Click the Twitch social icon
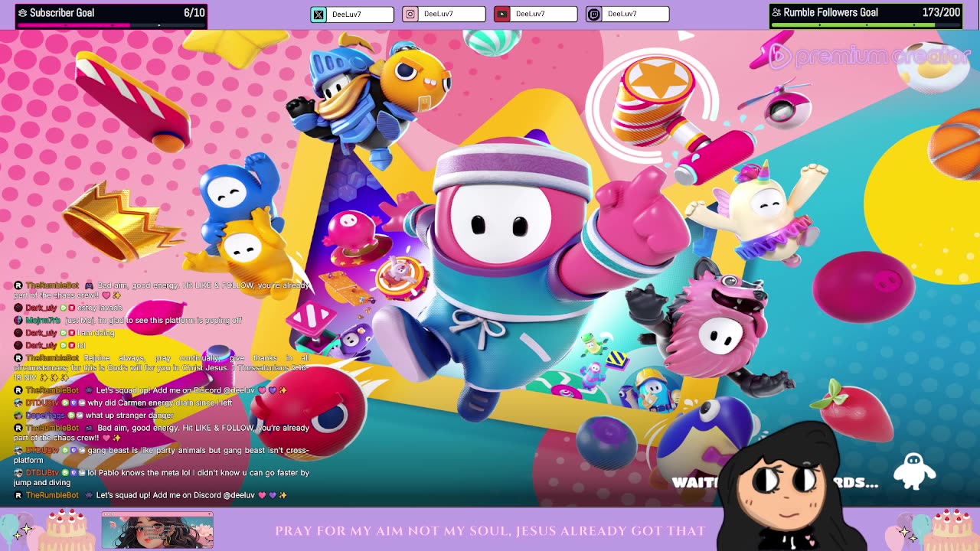The image size is (980, 551). (x=594, y=14)
